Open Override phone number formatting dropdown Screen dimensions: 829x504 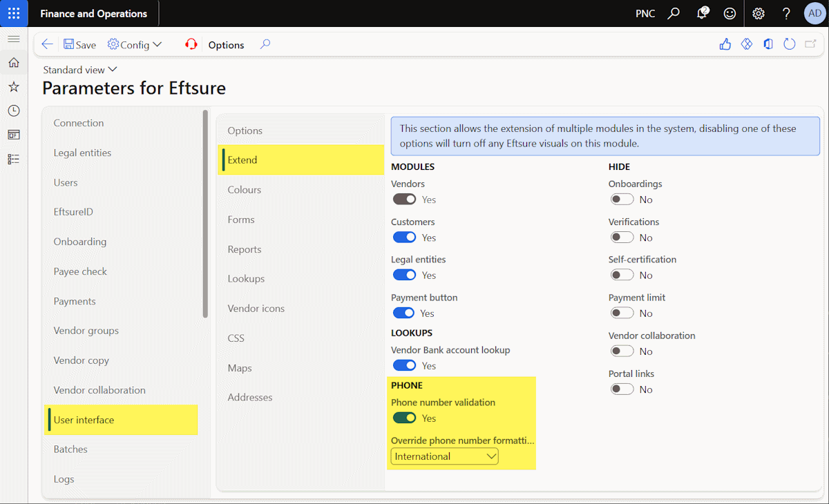click(x=444, y=456)
